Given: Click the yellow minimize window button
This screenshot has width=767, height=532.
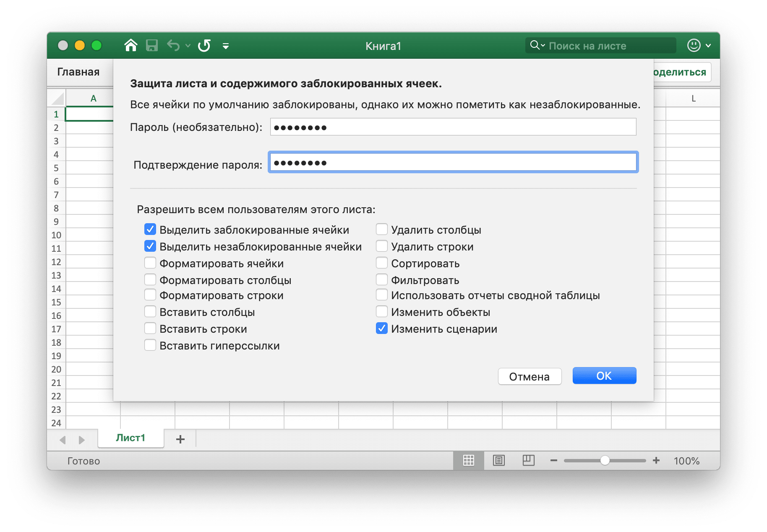Looking at the screenshot, I should pos(80,45).
